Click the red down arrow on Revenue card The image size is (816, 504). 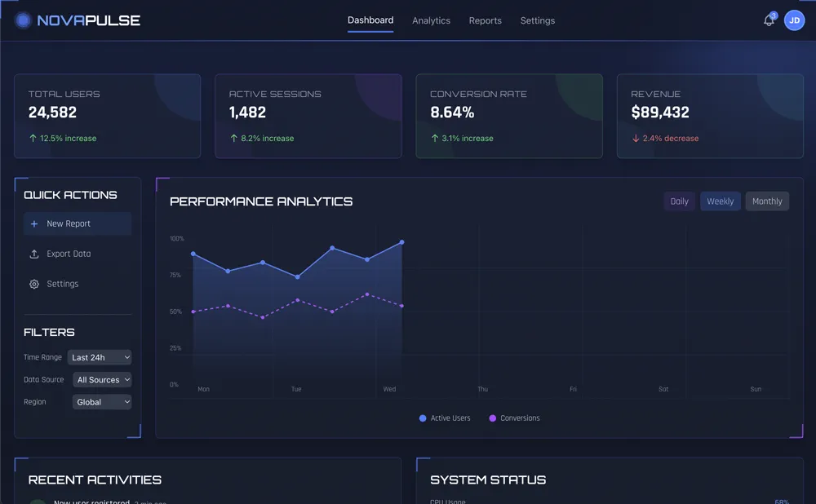[x=636, y=139]
